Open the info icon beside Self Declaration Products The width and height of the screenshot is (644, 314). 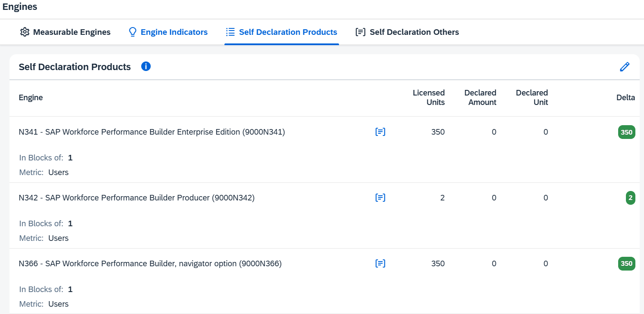[x=146, y=67]
